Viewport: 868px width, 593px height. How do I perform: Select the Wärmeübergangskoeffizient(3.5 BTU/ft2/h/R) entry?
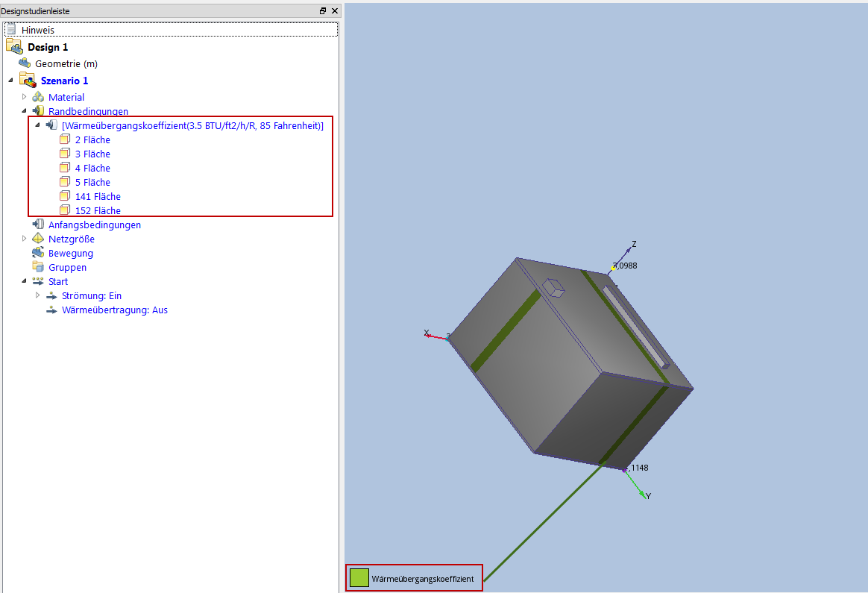click(192, 126)
